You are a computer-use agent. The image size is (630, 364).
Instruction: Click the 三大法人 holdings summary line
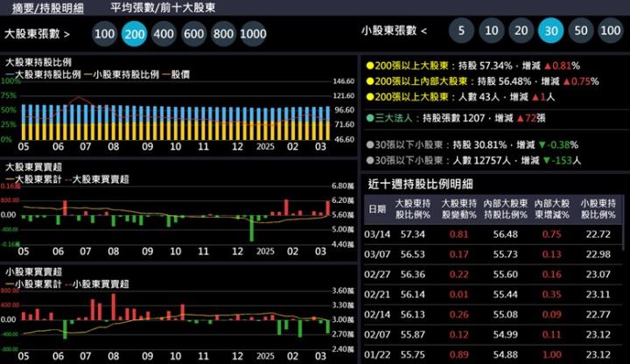459,117
